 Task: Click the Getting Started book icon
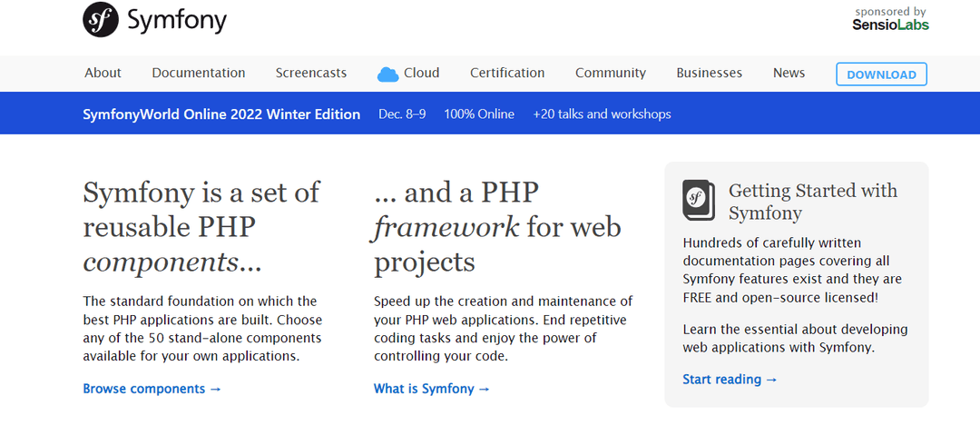pos(699,201)
